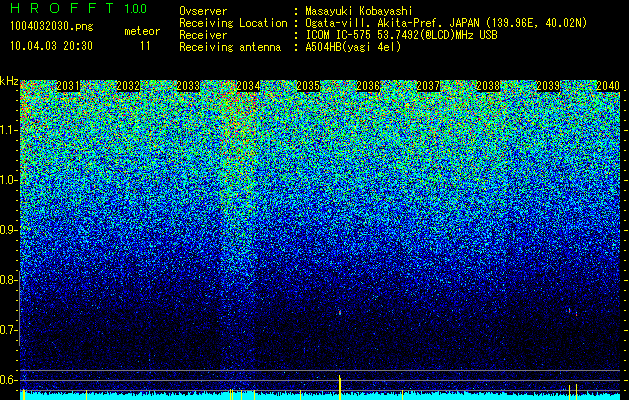Click the 2038 time marker

pyautogui.click(x=488, y=86)
